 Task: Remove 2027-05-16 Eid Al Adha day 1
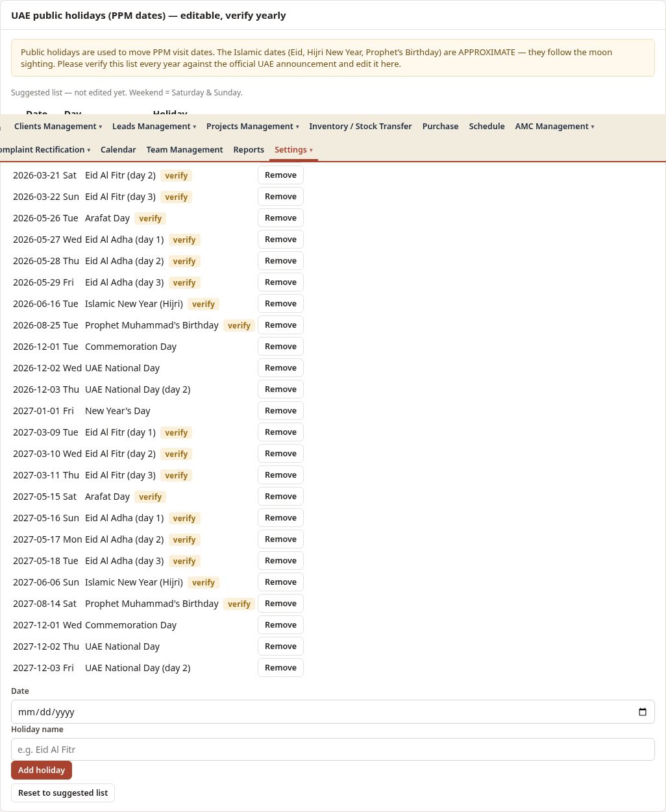pyautogui.click(x=280, y=518)
